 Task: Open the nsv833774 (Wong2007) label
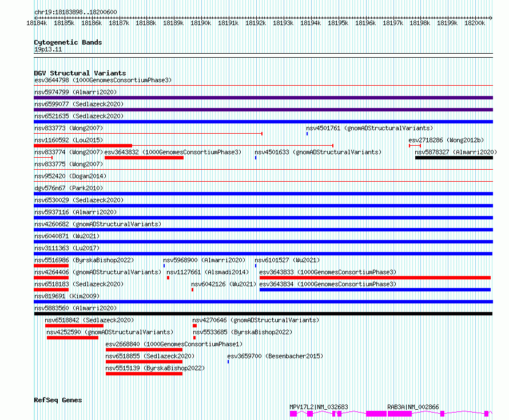coord(69,152)
